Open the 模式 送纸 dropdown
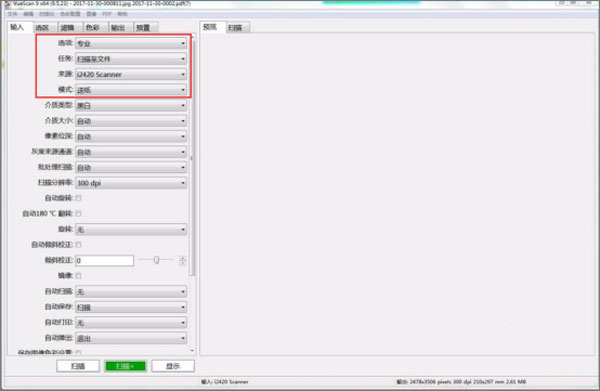 [131, 90]
